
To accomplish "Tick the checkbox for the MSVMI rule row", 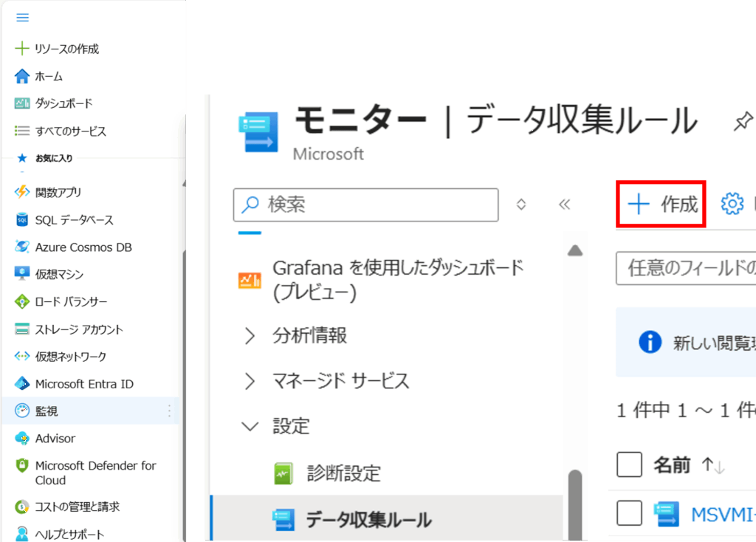I will pyautogui.click(x=629, y=513).
